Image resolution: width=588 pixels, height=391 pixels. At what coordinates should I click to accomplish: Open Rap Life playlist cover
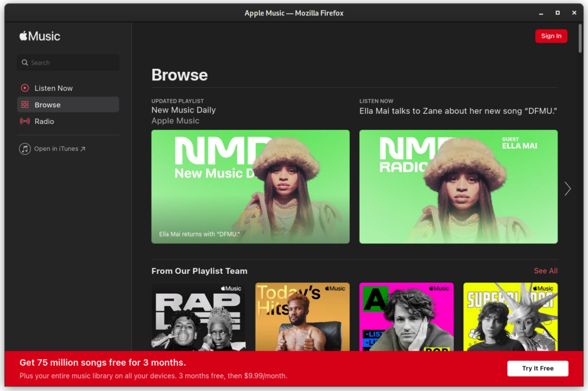click(x=198, y=317)
